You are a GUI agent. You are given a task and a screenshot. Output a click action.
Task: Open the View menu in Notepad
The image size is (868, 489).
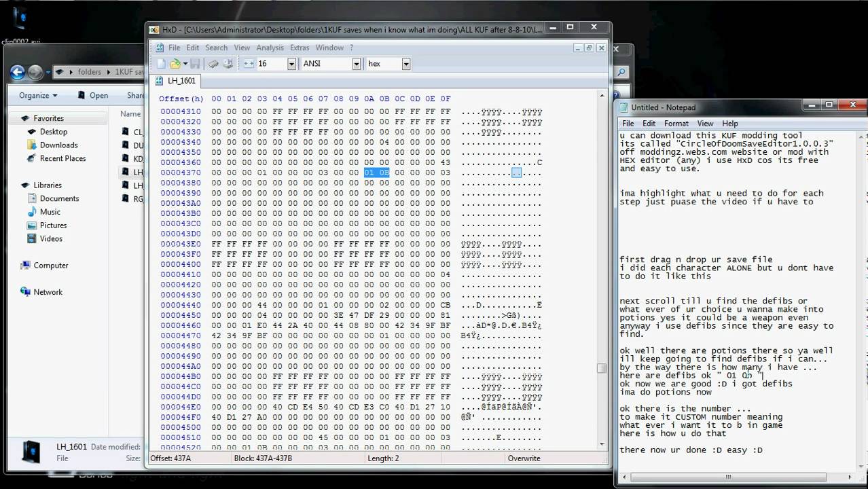click(705, 124)
